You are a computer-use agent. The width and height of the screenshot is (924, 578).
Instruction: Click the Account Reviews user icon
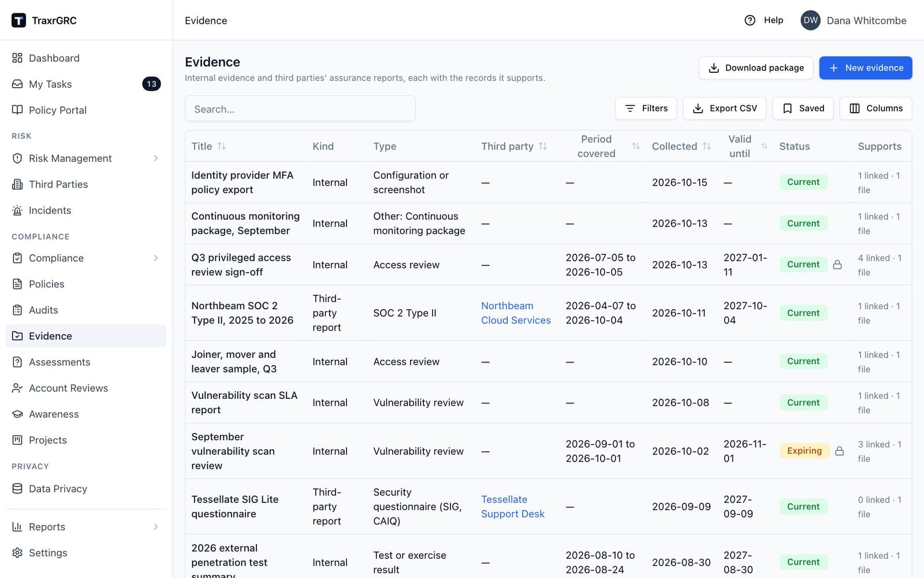(x=17, y=388)
